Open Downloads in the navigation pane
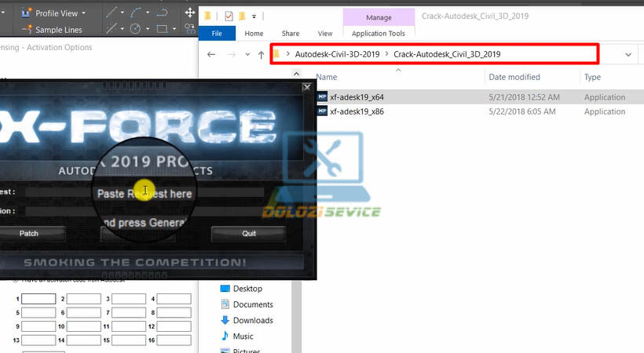The image size is (644, 353). coord(253,320)
